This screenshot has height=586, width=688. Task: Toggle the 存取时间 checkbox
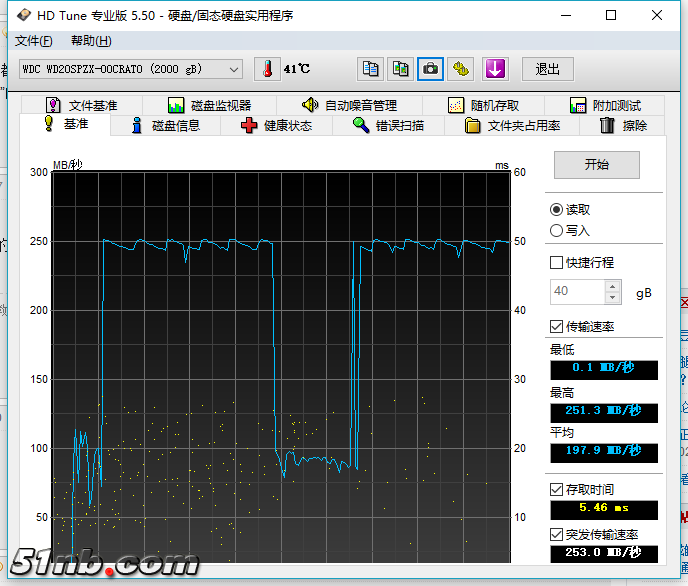click(557, 490)
